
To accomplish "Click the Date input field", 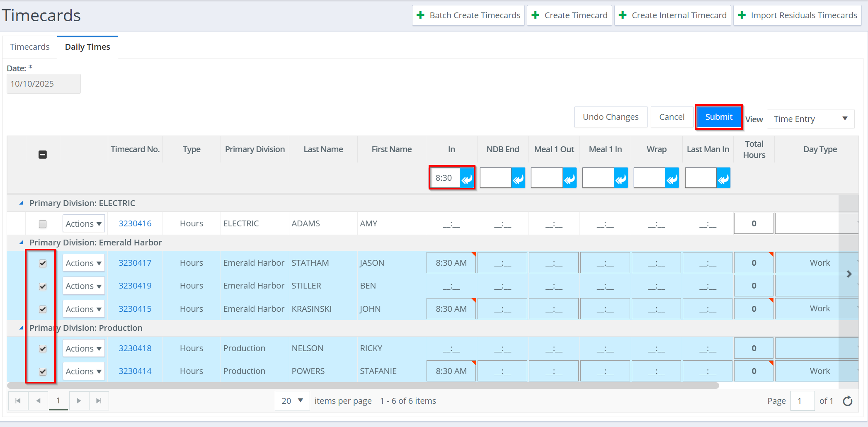I will pos(44,84).
